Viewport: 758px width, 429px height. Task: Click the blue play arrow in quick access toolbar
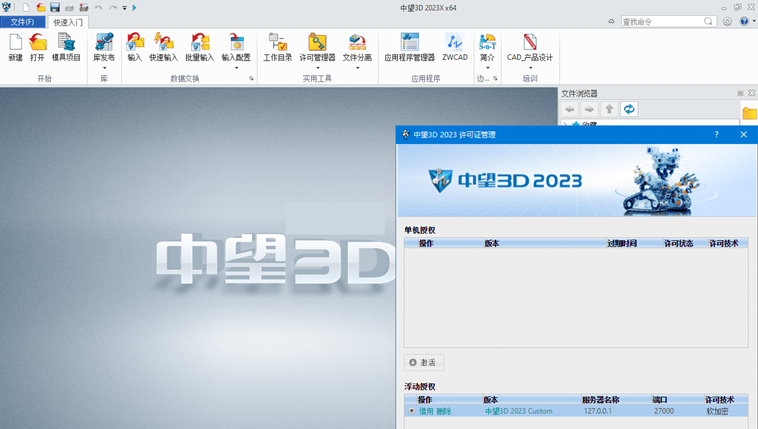[x=134, y=7]
